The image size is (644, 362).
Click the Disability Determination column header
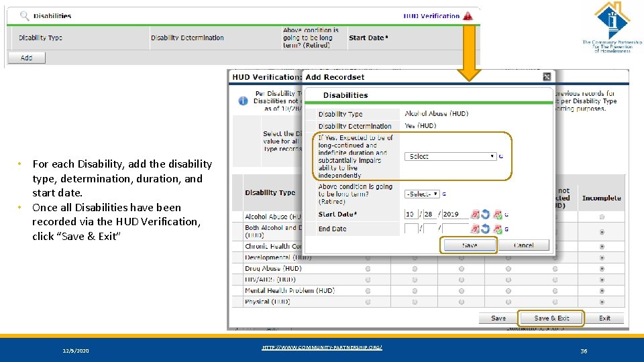187,38
